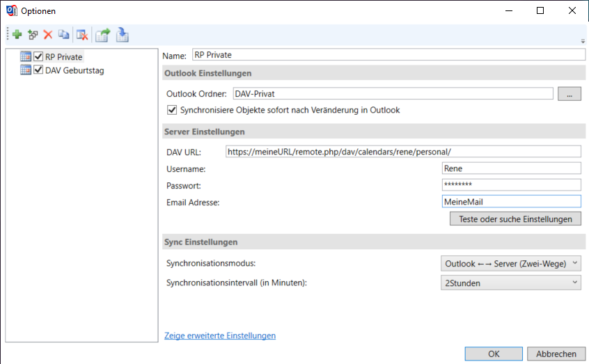Click the calendar icon beside DAV Geburtstag
The width and height of the screenshot is (589, 364).
[26, 70]
